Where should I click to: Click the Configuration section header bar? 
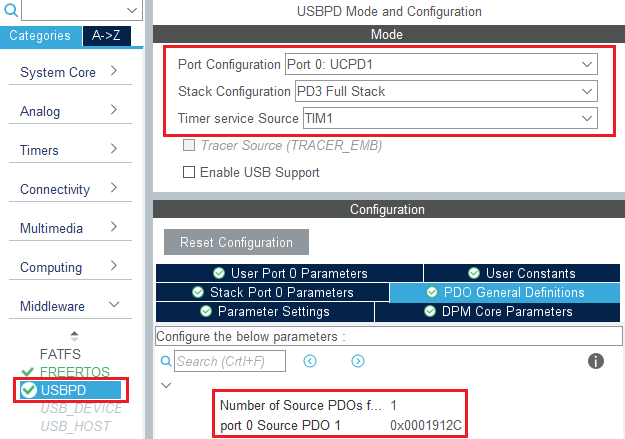(x=389, y=209)
